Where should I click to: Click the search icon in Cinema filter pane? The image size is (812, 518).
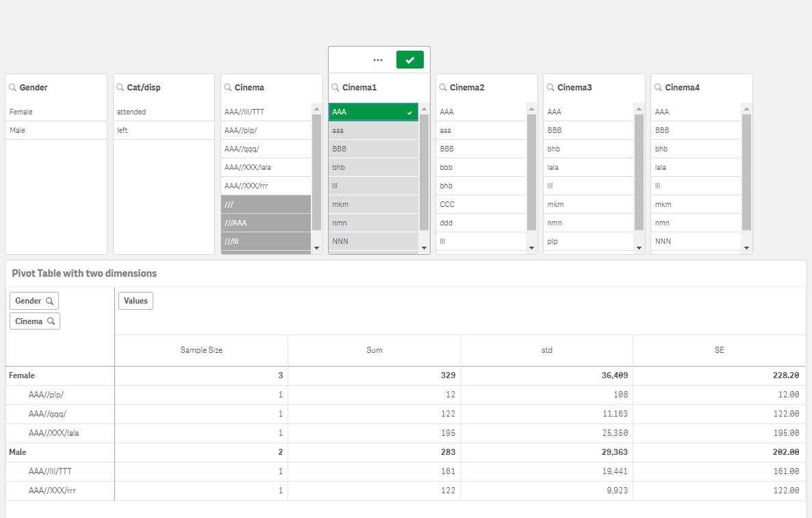228,88
